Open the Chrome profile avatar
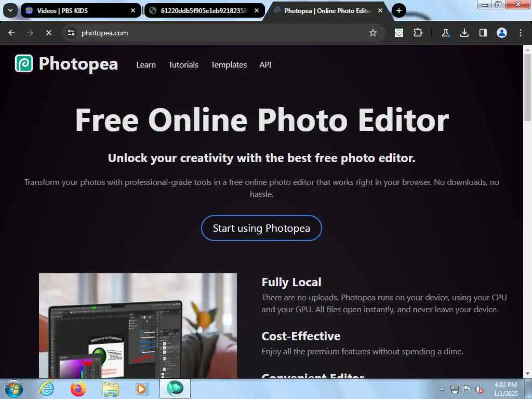The image size is (532, 399). coord(502,33)
